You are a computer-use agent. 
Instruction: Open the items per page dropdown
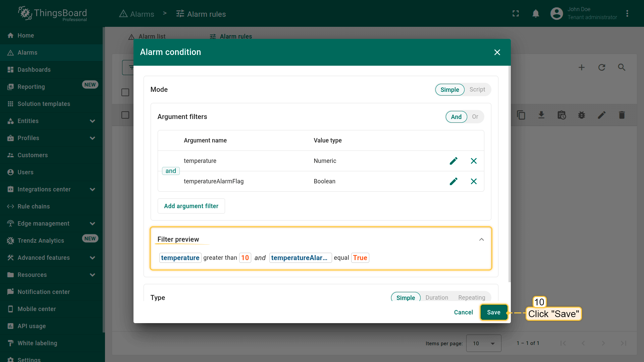tap(483, 343)
